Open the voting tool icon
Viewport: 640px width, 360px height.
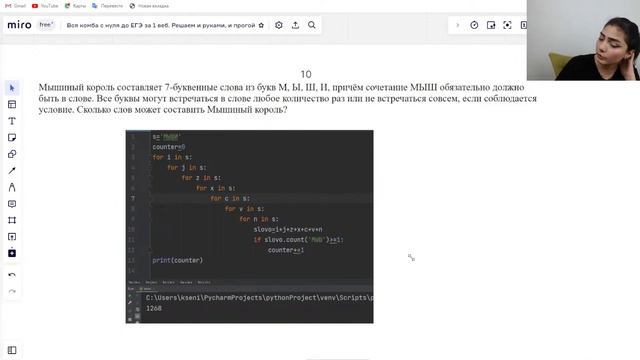click(491, 25)
